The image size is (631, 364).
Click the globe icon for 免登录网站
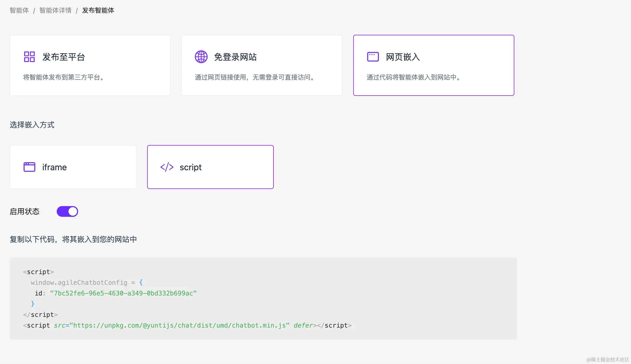point(201,57)
